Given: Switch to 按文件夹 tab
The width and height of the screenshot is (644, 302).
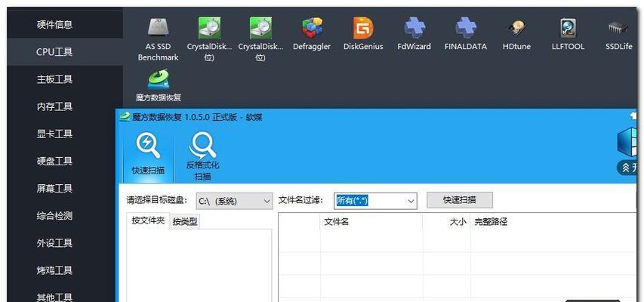Looking at the screenshot, I should (x=148, y=220).
